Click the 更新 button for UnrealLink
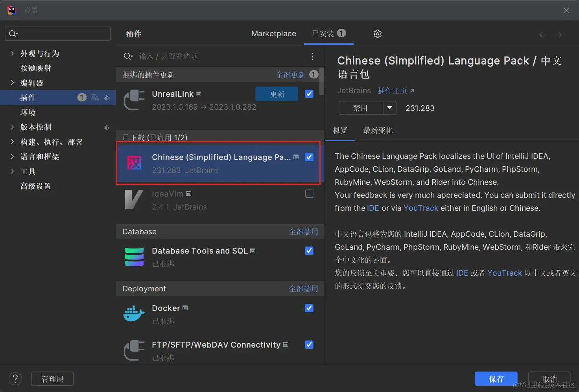 277,94
